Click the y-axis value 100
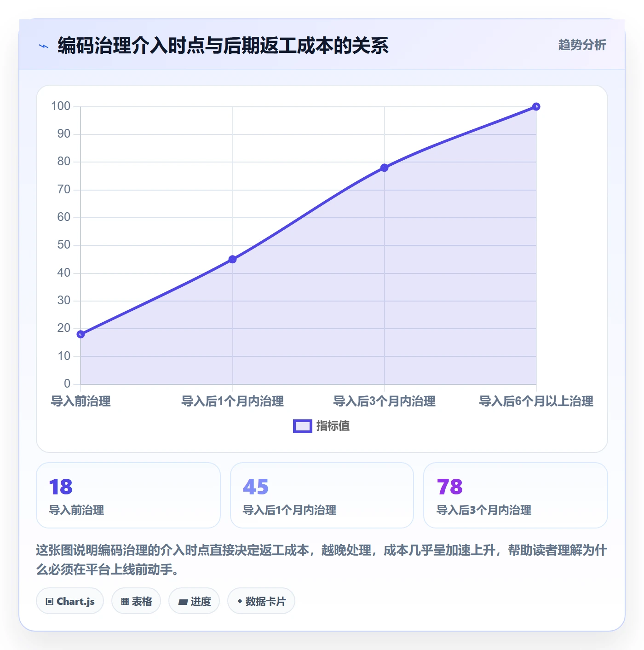 coord(61,106)
